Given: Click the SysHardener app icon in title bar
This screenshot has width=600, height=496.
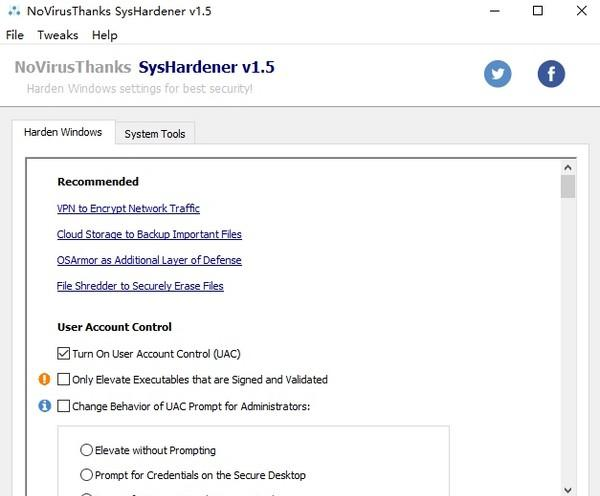Looking at the screenshot, I should coord(14,11).
